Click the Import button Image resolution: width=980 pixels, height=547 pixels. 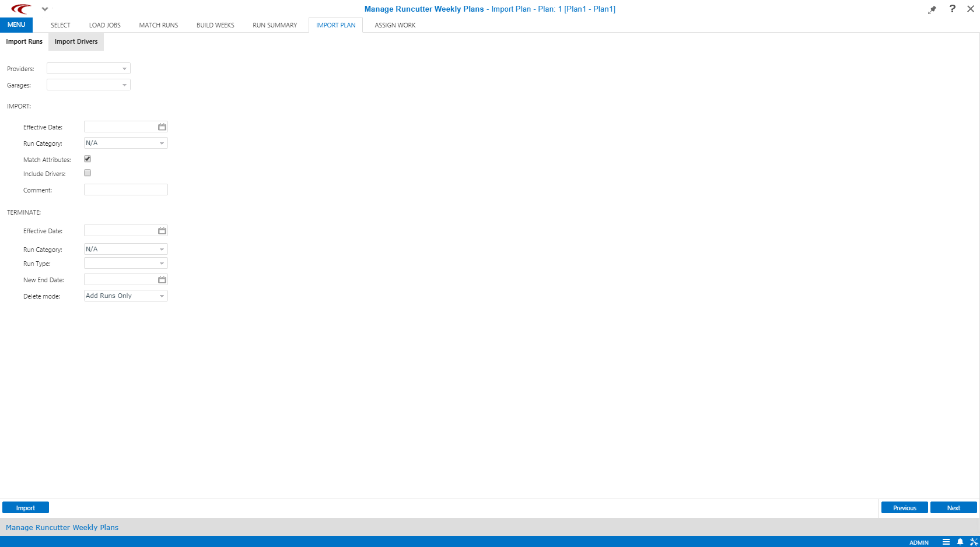26,507
